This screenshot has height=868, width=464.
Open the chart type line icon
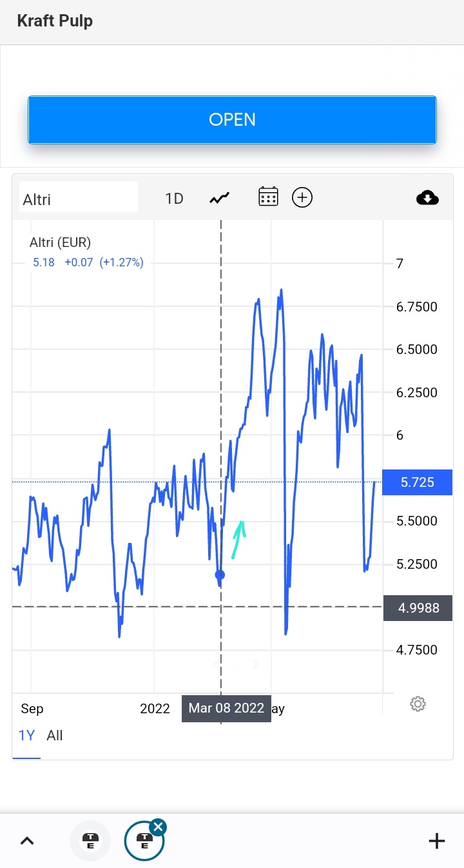click(219, 198)
